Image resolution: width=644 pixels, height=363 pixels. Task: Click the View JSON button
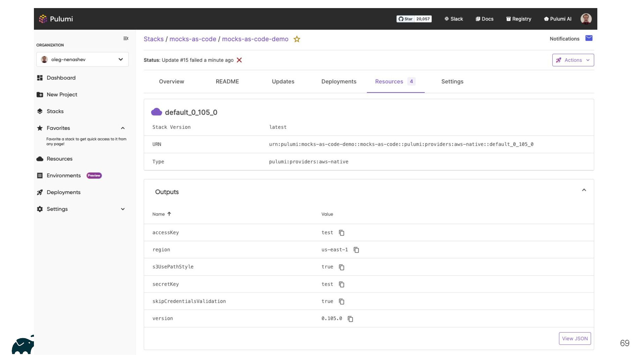575,338
